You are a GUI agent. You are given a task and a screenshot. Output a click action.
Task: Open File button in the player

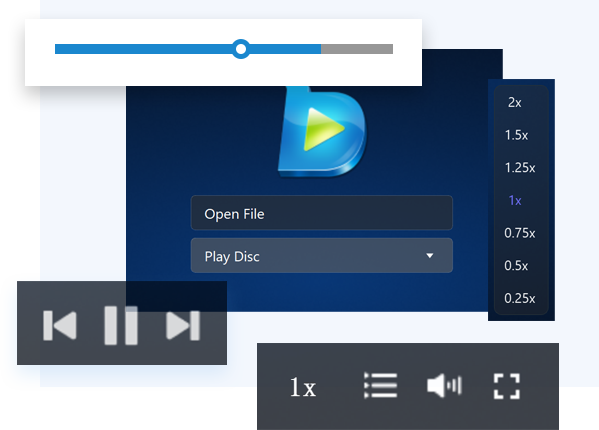tap(322, 213)
